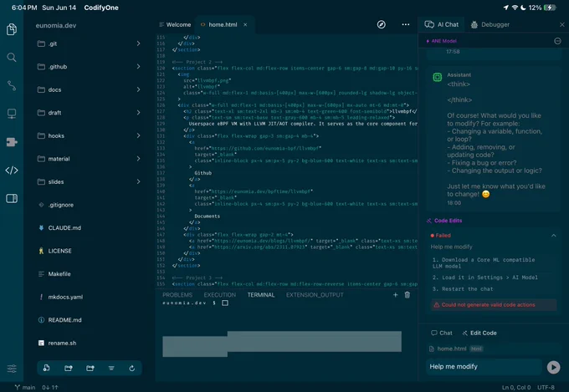The width and height of the screenshot is (569, 392).
Task: Click the add terminal plus icon
Action: pyautogui.click(x=395, y=295)
